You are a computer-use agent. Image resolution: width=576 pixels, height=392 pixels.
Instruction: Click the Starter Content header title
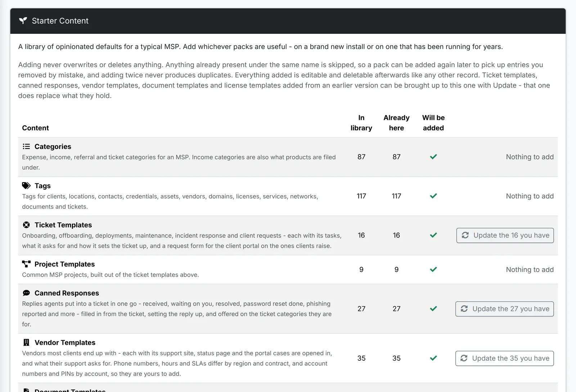pos(60,21)
